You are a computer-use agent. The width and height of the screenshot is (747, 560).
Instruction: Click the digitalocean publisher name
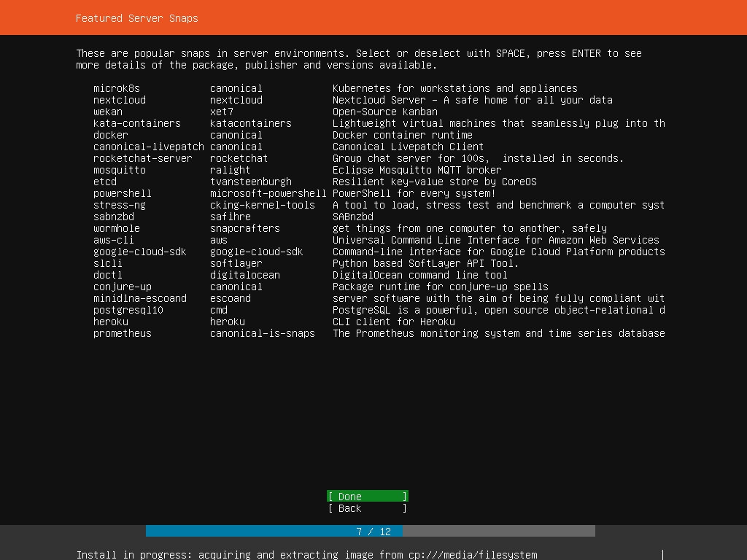(x=245, y=275)
